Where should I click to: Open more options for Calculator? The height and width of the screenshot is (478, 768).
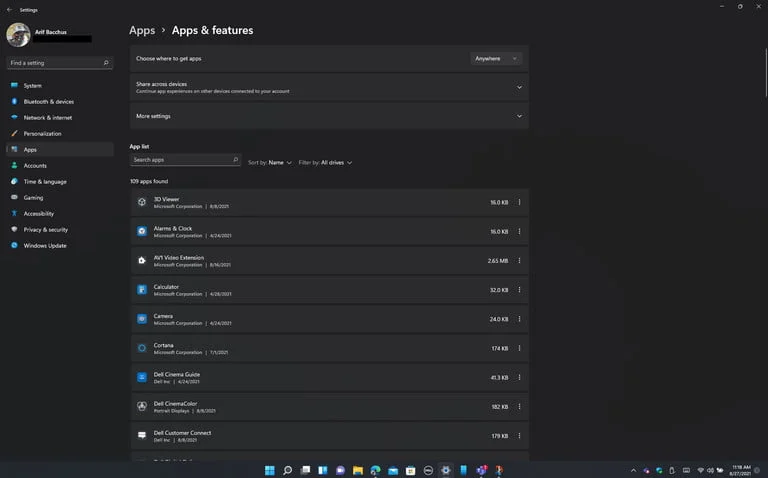[519, 290]
